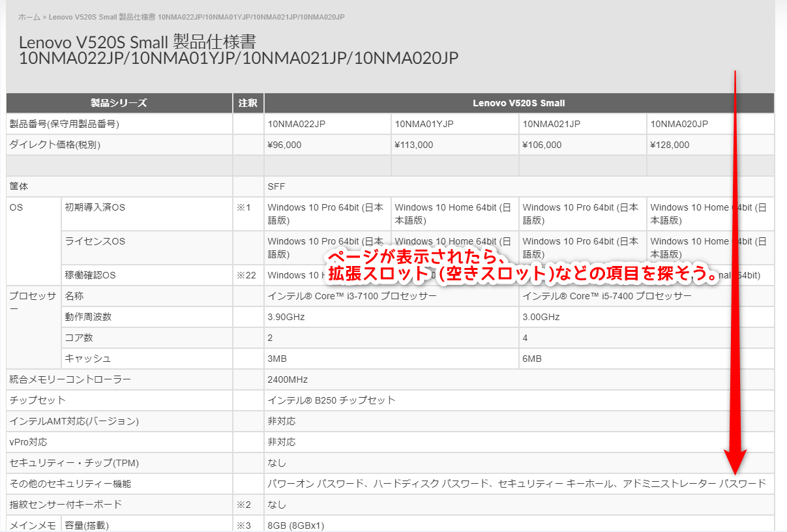This screenshot has width=787, height=532.
Task: Open the ホーム breadcrumb link
Action: (x=29, y=17)
